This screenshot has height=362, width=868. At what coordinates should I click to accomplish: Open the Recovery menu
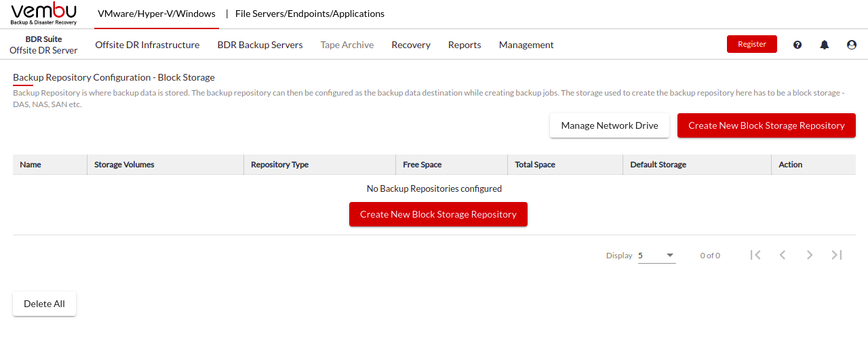[411, 45]
